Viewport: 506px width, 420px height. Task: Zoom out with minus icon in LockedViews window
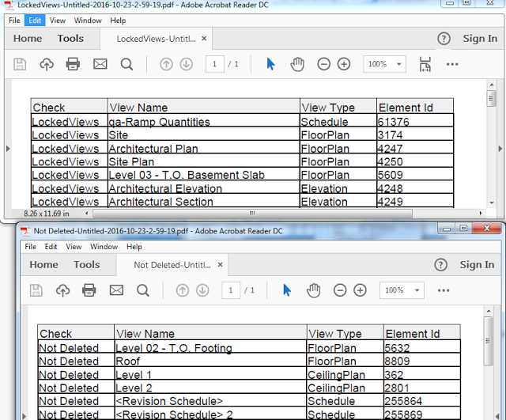323,64
